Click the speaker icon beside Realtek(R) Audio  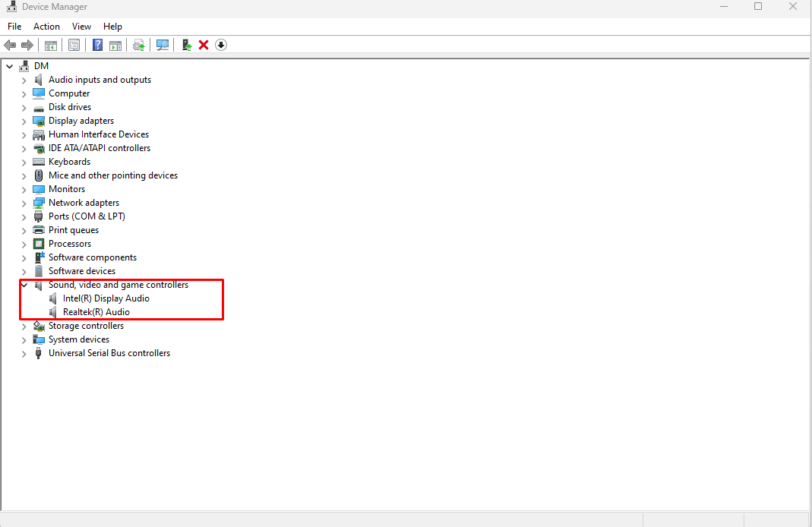pyautogui.click(x=53, y=312)
